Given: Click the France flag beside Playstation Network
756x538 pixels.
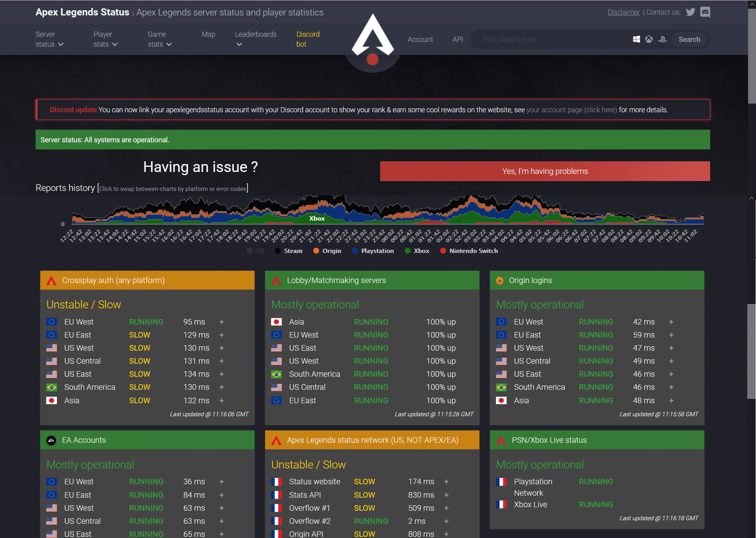Looking at the screenshot, I should [x=501, y=482].
